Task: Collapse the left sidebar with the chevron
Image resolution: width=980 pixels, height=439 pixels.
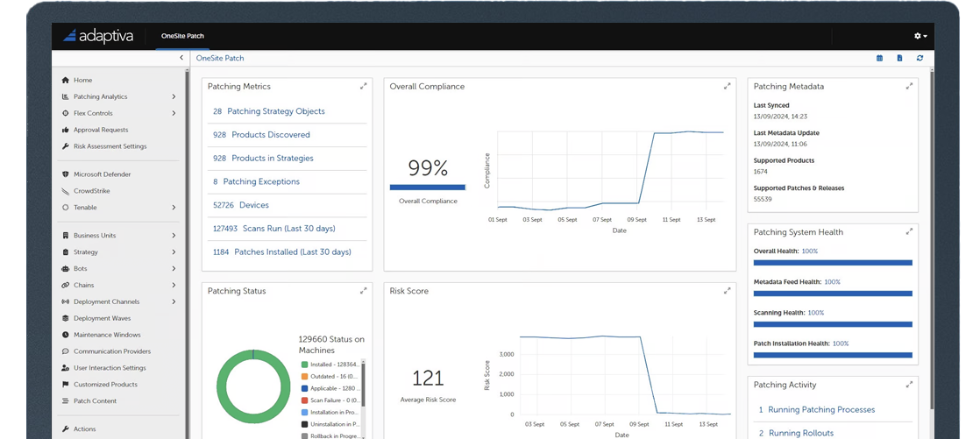Action: 181,59
